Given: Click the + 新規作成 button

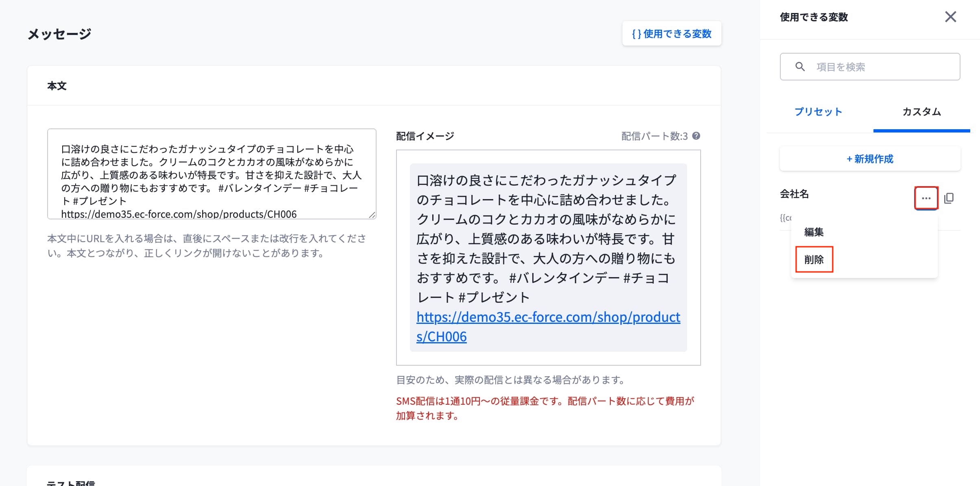Looking at the screenshot, I should [x=870, y=159].
